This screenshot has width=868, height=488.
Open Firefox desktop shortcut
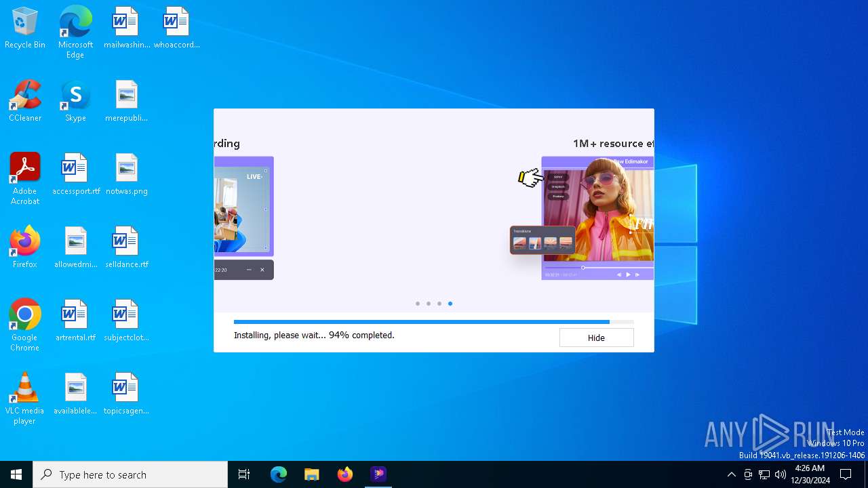(25, 247)
